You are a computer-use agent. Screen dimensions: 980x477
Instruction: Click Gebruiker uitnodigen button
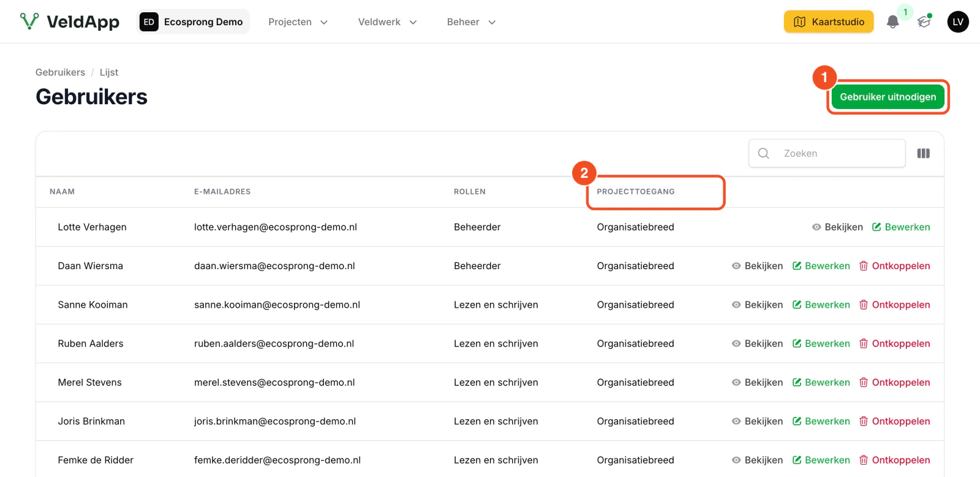[x=888, y=97]
